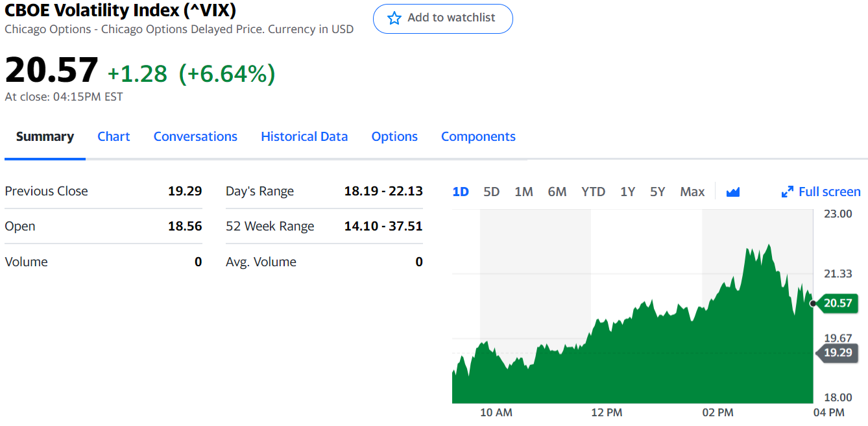Select the Summary tab
This screenshot has width=868, height=426.
(x=45, y=136)
